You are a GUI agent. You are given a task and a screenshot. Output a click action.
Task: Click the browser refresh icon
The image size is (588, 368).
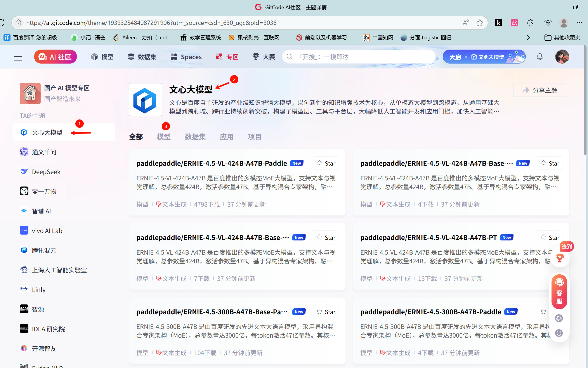(2, 23)
